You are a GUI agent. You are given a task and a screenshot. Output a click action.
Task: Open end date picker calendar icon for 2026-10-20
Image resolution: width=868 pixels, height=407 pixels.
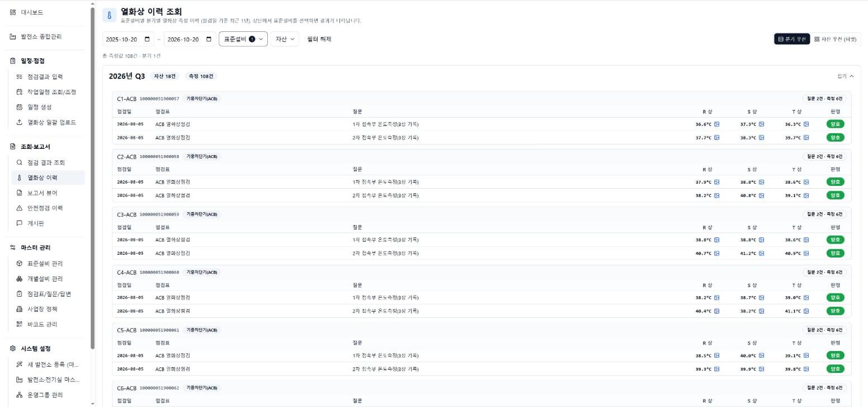click(x=209, y=39)
